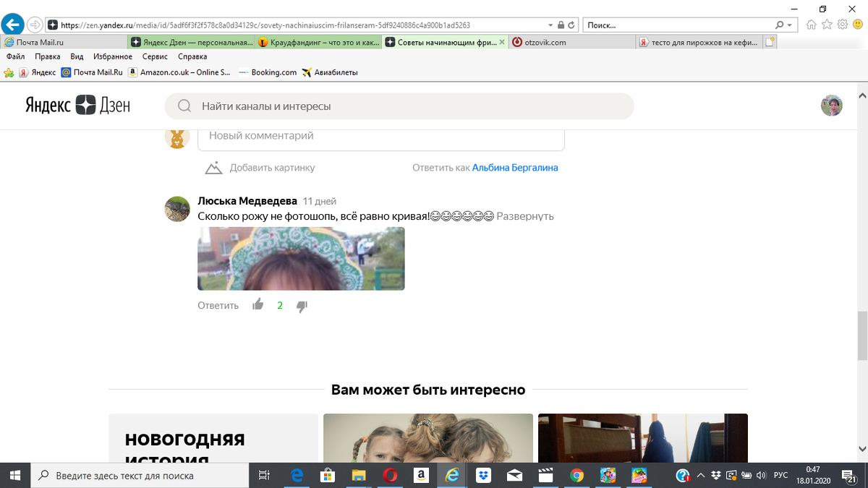
Task: Expand the comment with Развернуть
Action: coord(525,216)
